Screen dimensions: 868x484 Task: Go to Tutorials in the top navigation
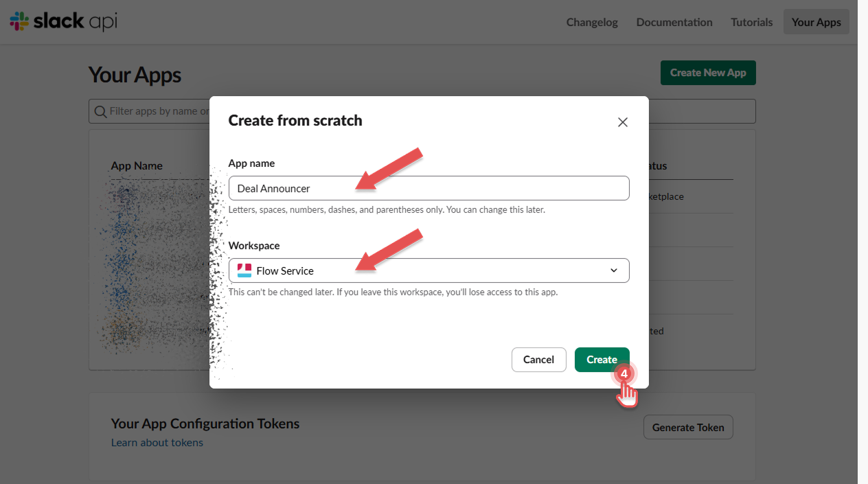tap(751, 22)
